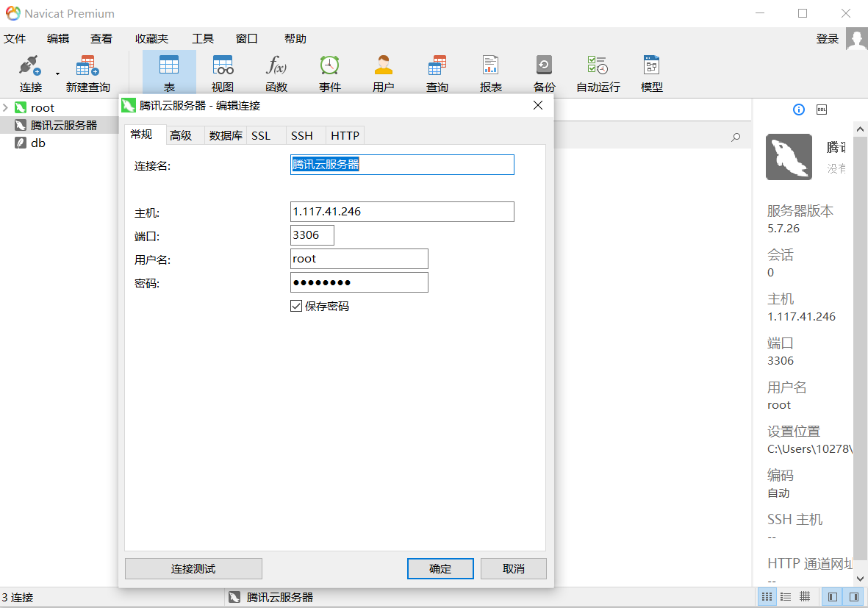868x608 pixels.
Task: Click the 连接测试 button
Action: point(193,569)
